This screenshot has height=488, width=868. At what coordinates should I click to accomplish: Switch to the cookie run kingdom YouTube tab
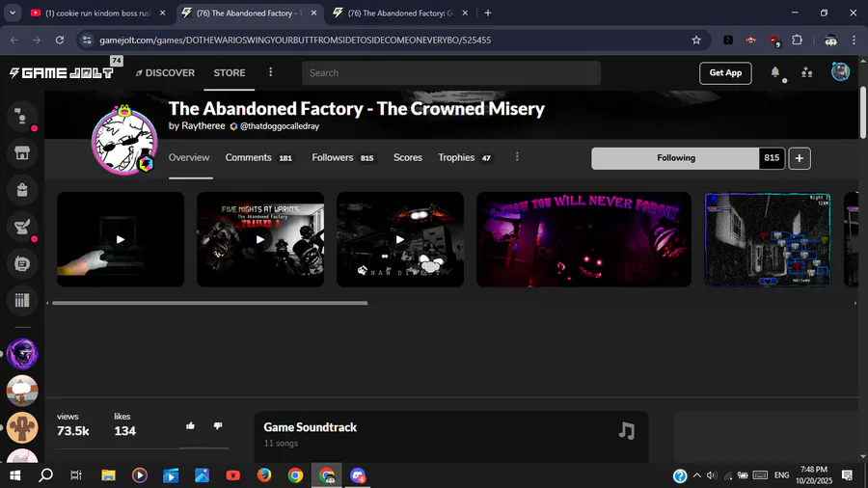(x=97, y=13)
